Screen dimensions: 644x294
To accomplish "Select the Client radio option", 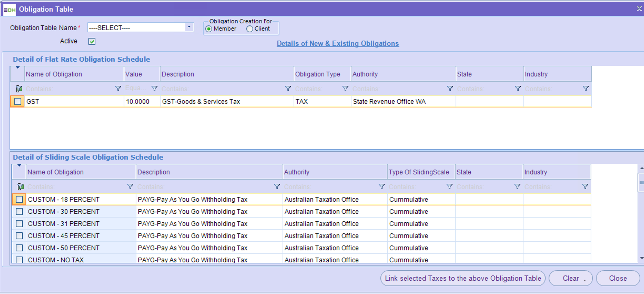I will pos(250,29).
